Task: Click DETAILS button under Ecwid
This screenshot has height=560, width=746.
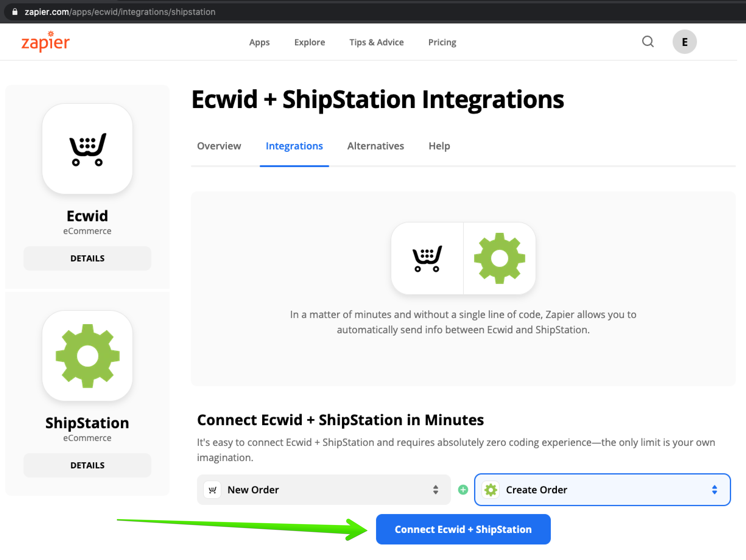Action: [x=87, y=258]
